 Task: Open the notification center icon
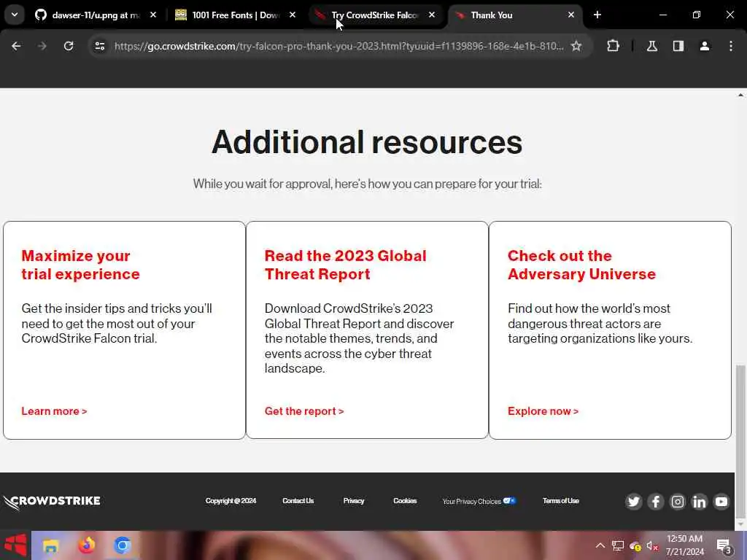coord(724,546)
